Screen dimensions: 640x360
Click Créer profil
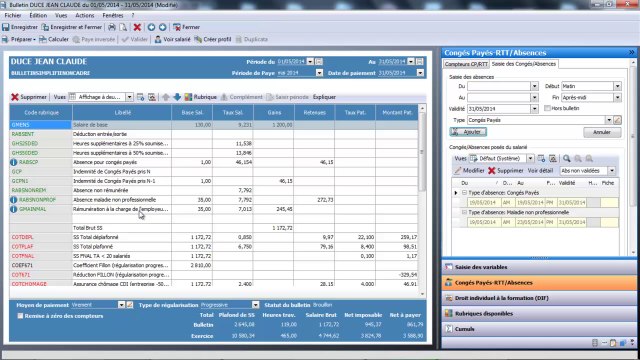click(x=213, y=40)
